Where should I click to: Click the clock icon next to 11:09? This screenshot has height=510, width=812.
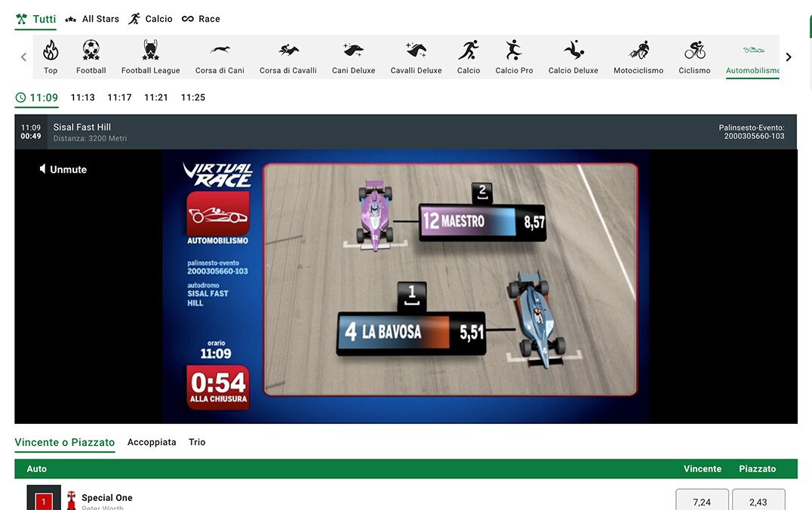tap(20, 97)
